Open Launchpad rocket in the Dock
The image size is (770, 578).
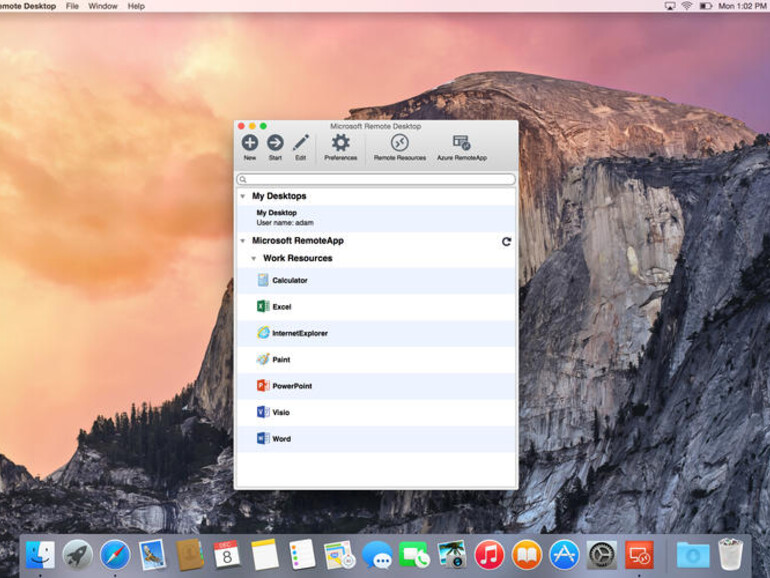coord(78,555)
